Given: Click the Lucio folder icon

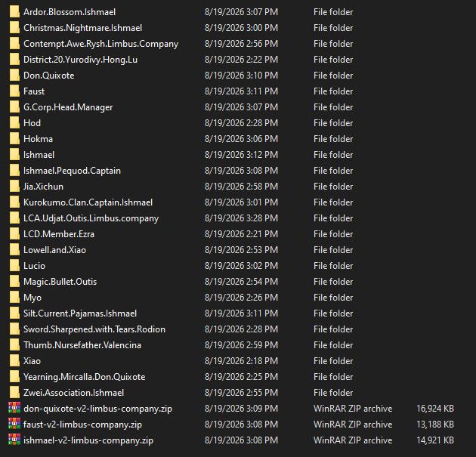Looking at the screenshot, I should click(14, 266).
